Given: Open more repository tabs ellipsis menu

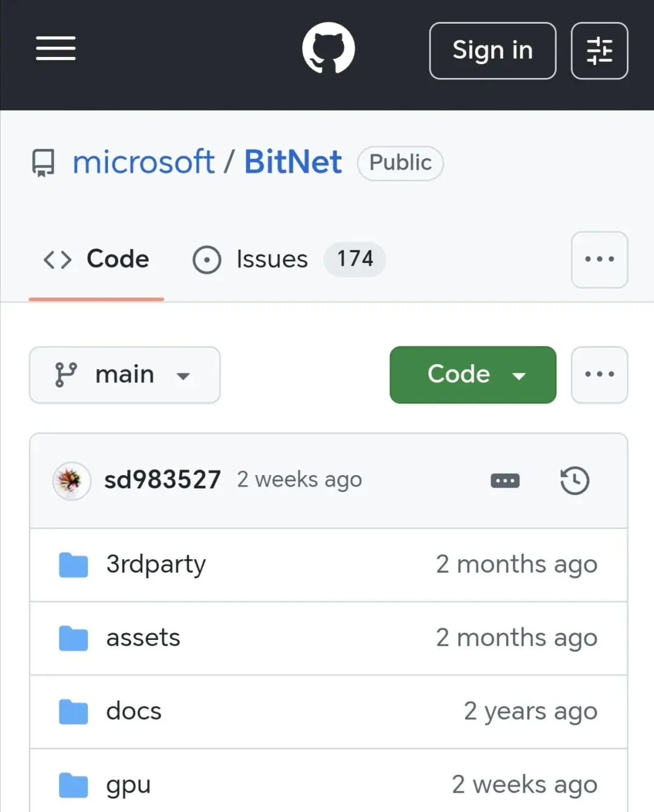Looking at the screenshot, I should coord(599,259).
